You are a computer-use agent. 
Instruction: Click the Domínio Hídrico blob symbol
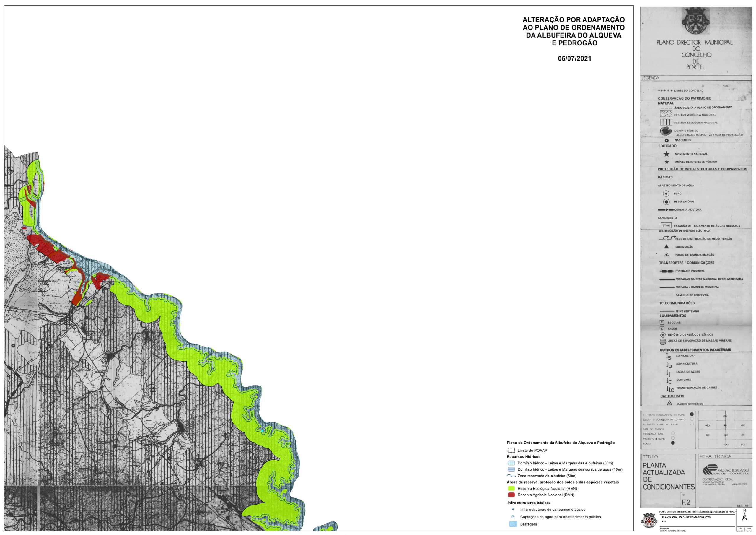[x=666, y=131]
